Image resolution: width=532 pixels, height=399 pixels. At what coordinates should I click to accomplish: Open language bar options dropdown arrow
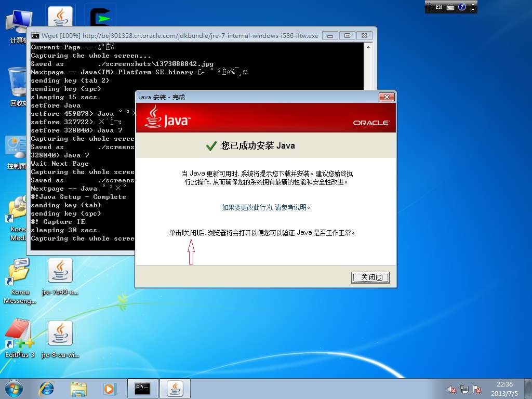473,9
